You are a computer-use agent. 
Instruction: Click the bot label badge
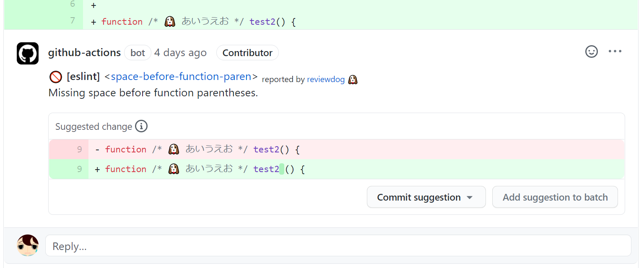pos(138,53)
